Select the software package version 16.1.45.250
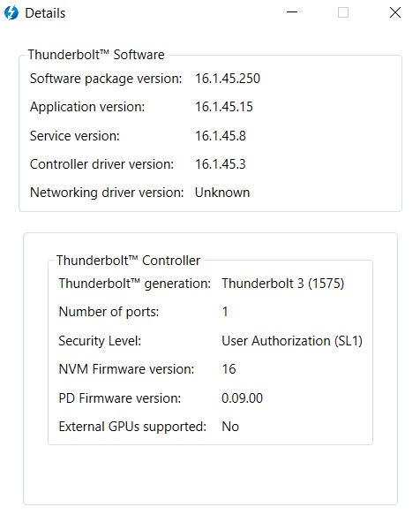The width and height of the screenshot is (420, 530). (228, 79)
